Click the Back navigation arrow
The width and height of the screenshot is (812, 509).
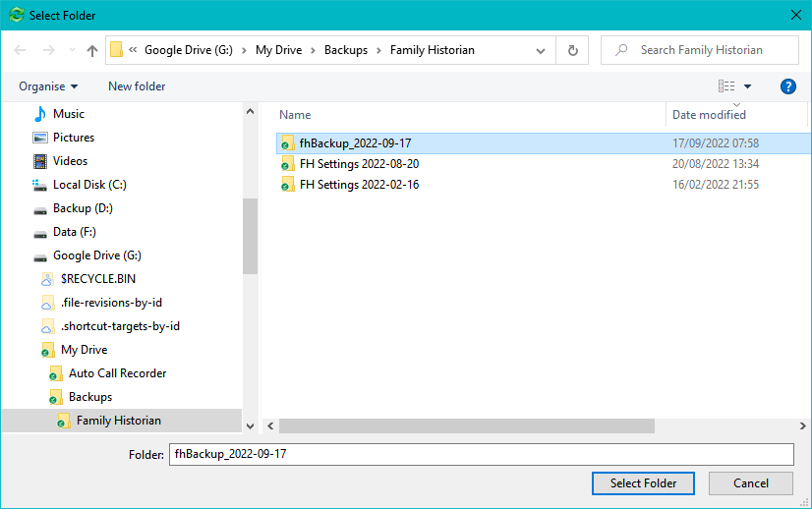(20, 50)
